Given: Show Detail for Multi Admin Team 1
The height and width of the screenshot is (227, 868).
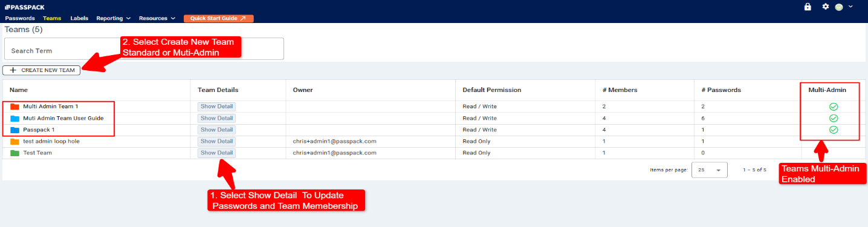Looking at the screenshot, I should tap(216, 107).
